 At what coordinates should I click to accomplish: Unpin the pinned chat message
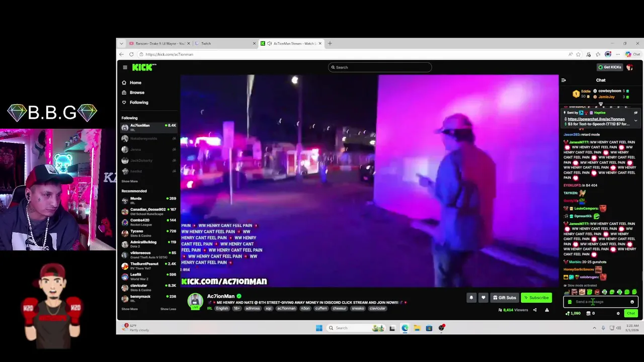click(x=635, y=113)
